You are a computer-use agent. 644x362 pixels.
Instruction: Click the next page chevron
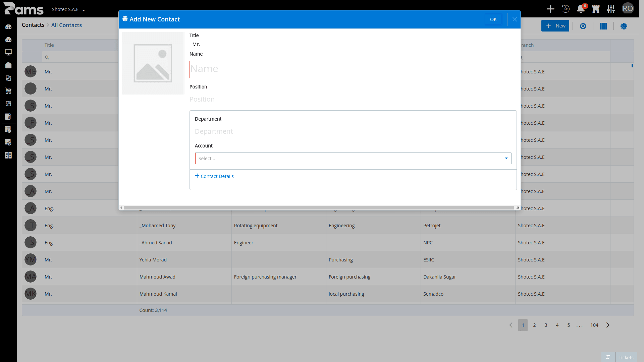608,325
